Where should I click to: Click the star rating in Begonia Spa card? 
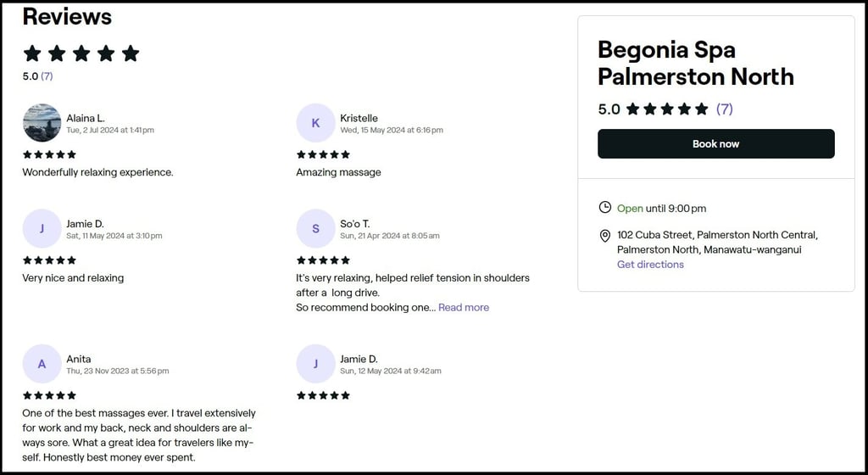[667, 109]
